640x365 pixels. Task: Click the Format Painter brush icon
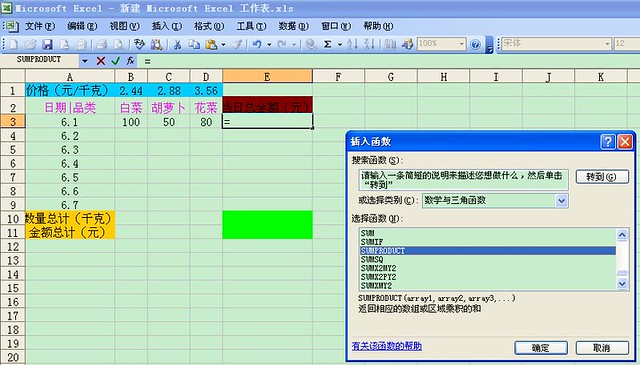pos(237,44)
